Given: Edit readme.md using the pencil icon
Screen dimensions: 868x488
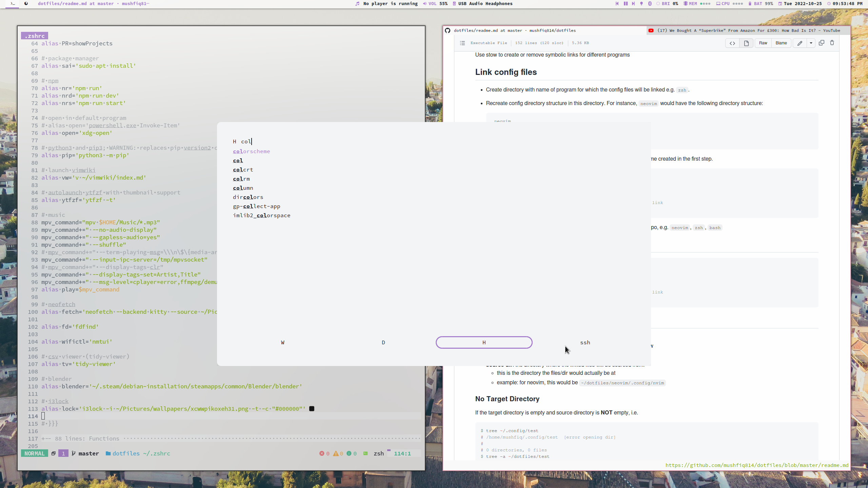Looking at the screenshot, I should [800, 43].
